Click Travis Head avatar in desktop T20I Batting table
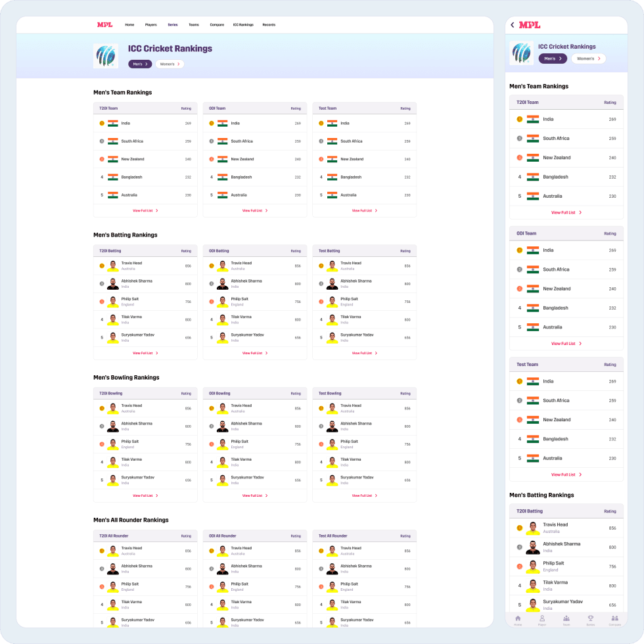644x644 pixels. pos(113,266)
